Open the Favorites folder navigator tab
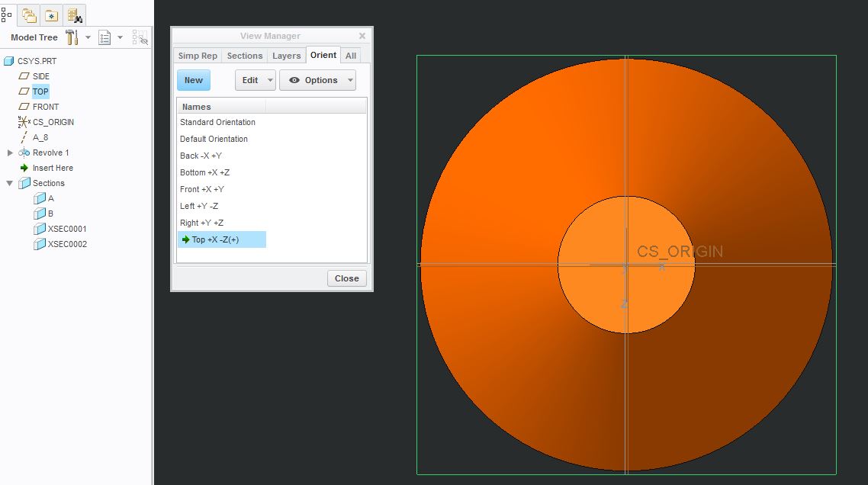Screen dimensions: 868x485 pos(51,15)
